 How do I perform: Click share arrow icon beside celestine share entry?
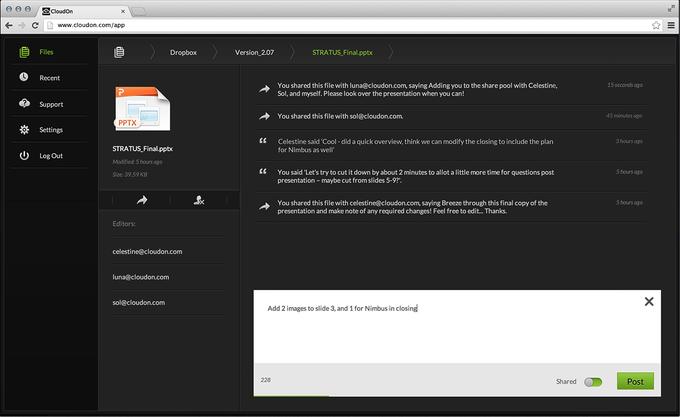click(264, 206)
